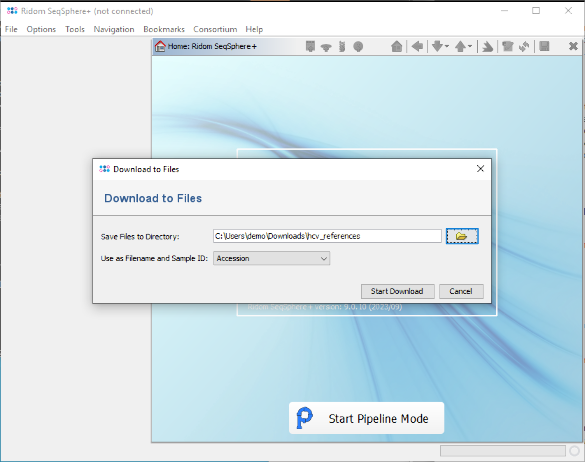The image size is (585, 462).
Task: Select the Home: Ridom SeqSphere+ tab
Action: coord(212,46)
